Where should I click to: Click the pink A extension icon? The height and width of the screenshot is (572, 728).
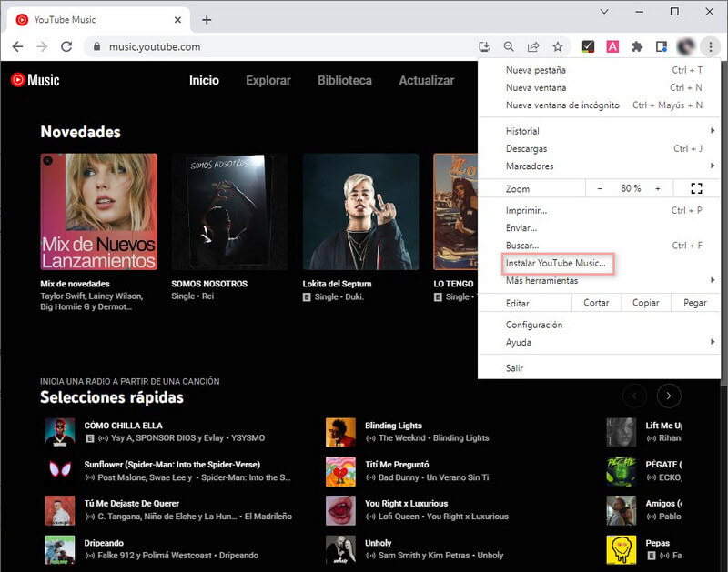[x=612, y=46]
